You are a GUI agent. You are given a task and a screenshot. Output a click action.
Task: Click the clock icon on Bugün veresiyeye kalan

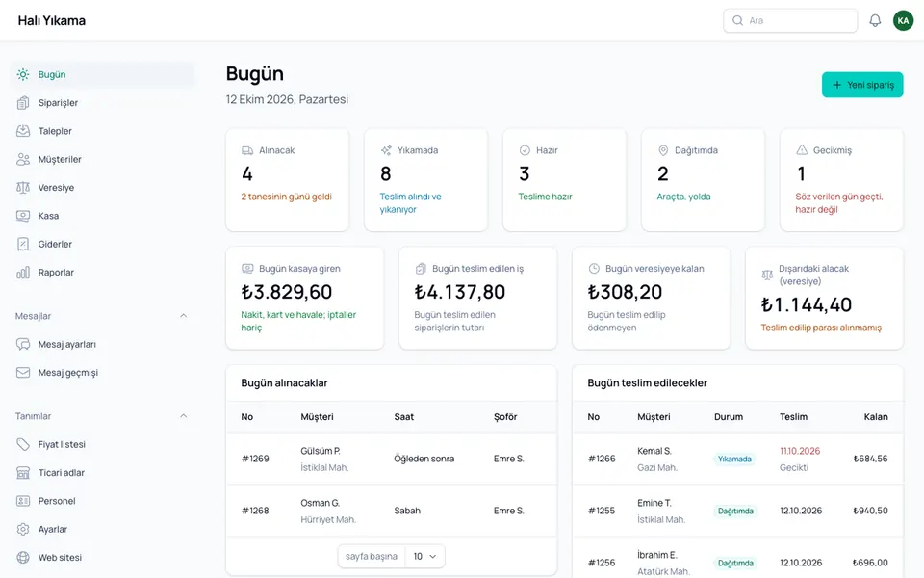point(594,269)
